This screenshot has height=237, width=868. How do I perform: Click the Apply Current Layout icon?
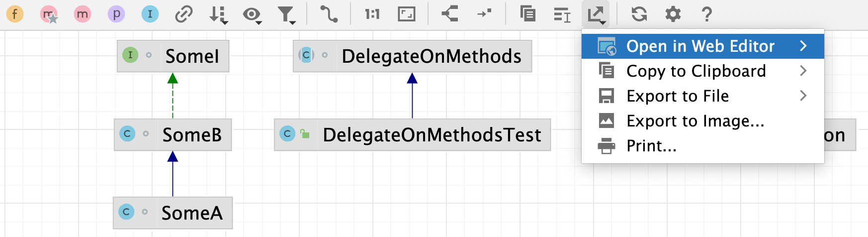pos(449,14)
